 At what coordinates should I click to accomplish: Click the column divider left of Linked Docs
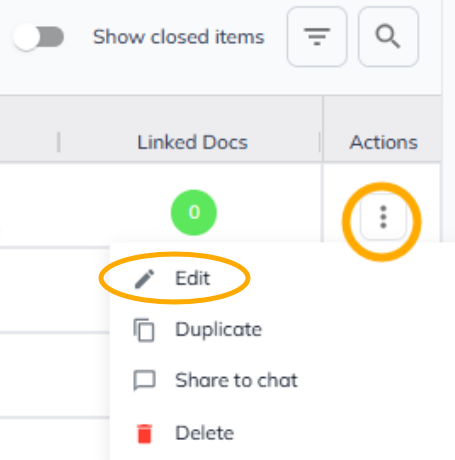pos(59,142)
